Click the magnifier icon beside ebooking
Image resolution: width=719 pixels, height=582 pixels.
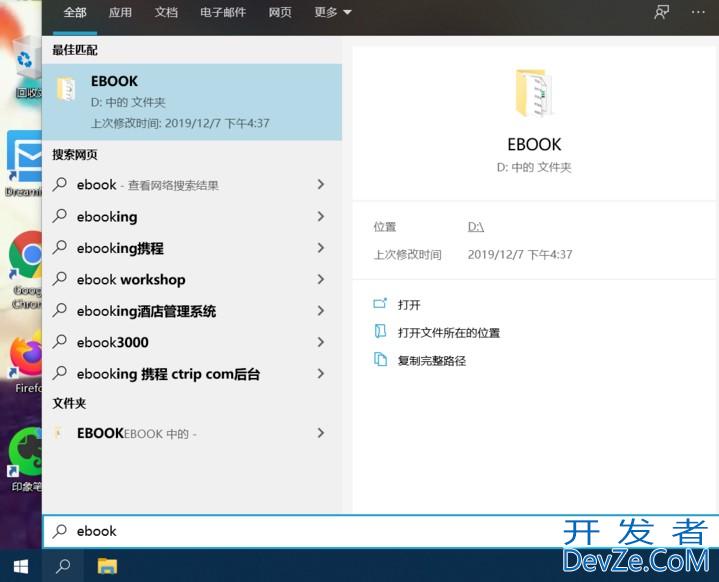coord(60,216)
